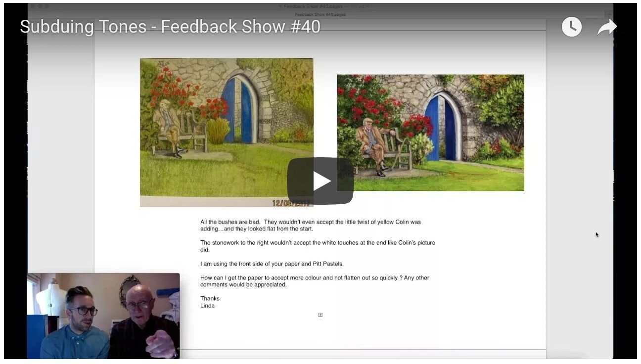Click the Watch Later clock icon
641x364 pixels.
(x=572, y=27)
